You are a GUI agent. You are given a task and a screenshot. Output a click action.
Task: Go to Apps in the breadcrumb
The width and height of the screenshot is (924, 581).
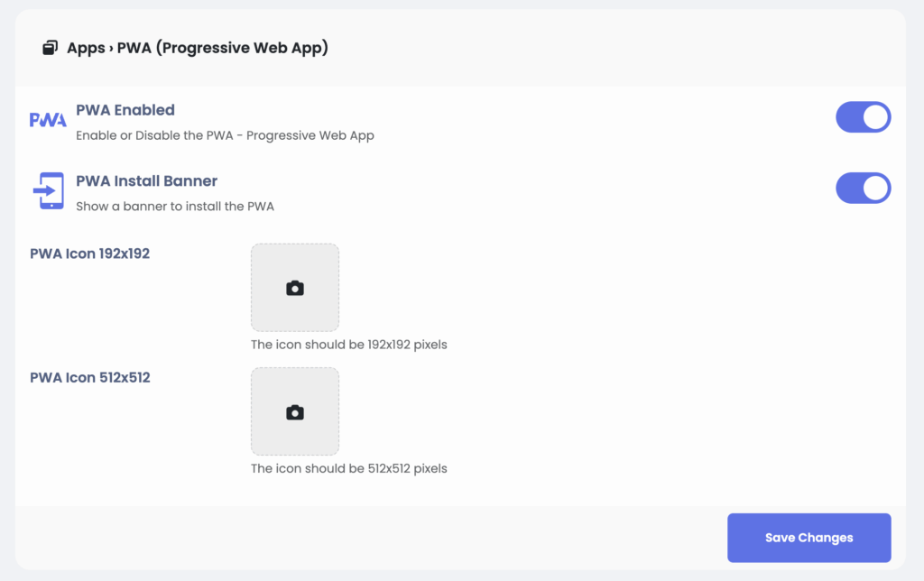(x=86, y=48)
